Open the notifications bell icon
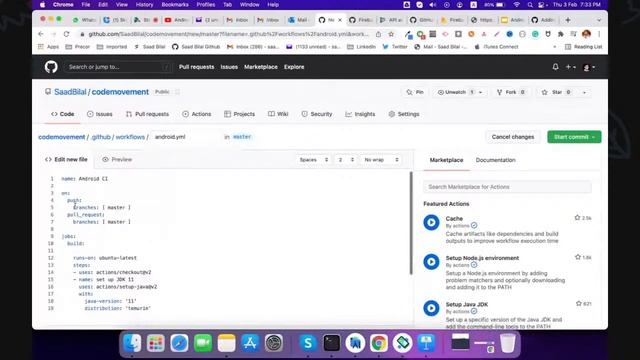 pyautogui.click(x=555, y=67)
